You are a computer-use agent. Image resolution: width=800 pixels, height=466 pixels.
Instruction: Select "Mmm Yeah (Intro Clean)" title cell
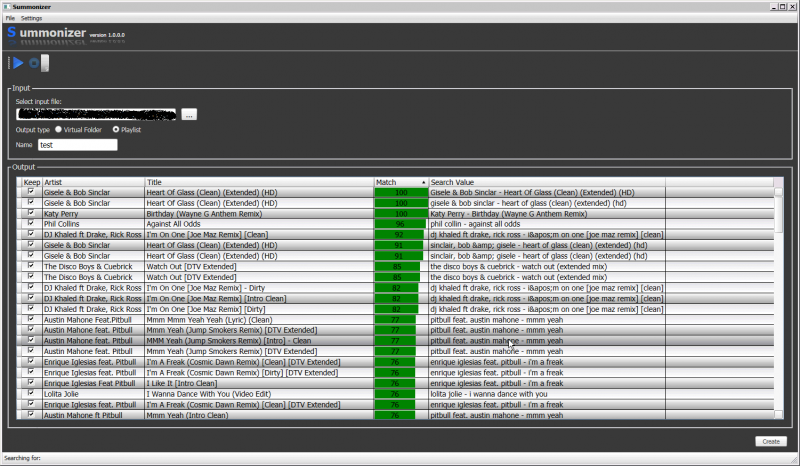(259, 415)
